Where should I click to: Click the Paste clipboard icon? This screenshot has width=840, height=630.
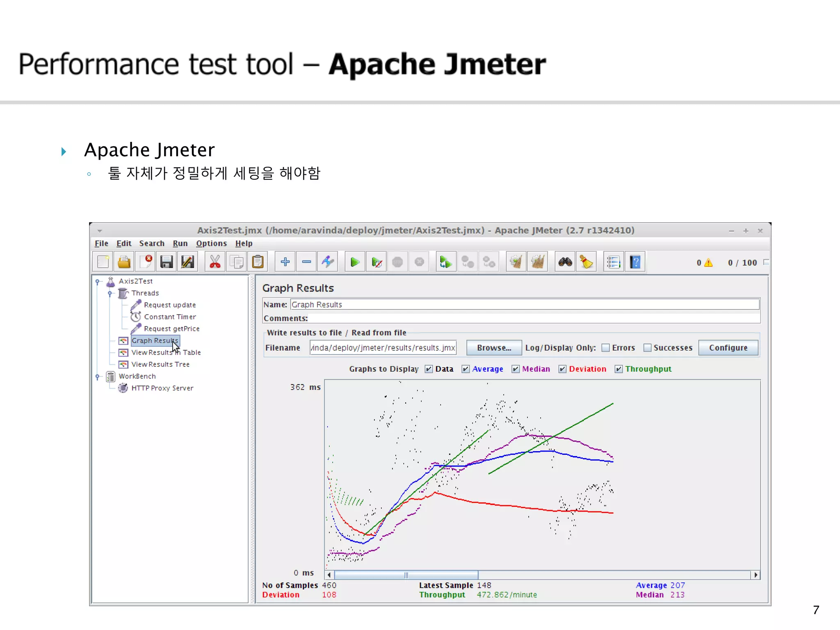coord(258,262)
